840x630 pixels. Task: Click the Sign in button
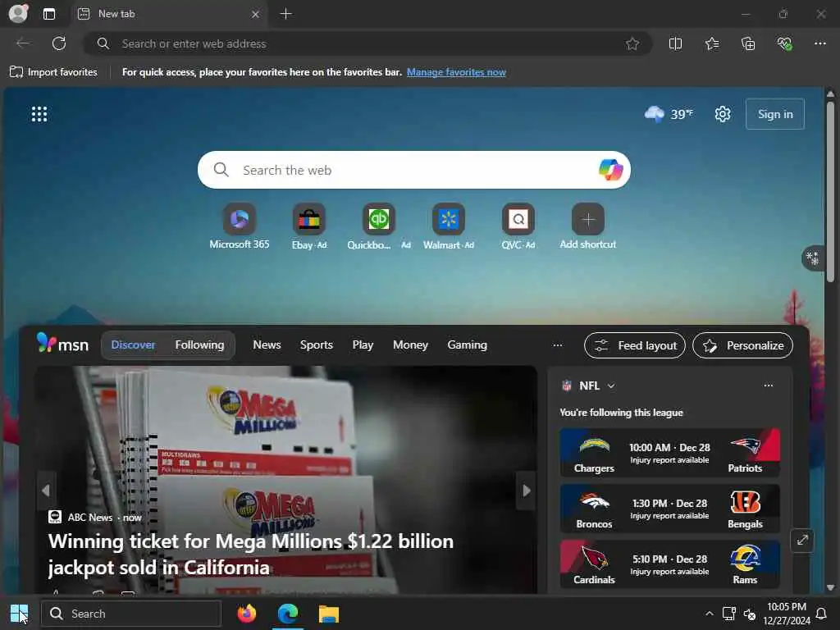pyautogui.click(x=775, y=114)
